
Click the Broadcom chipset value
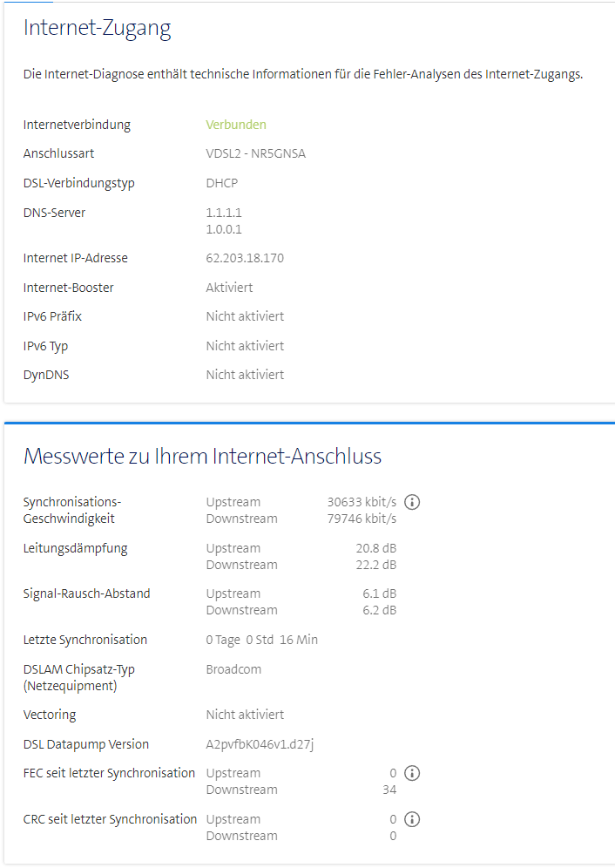(233, 669)
